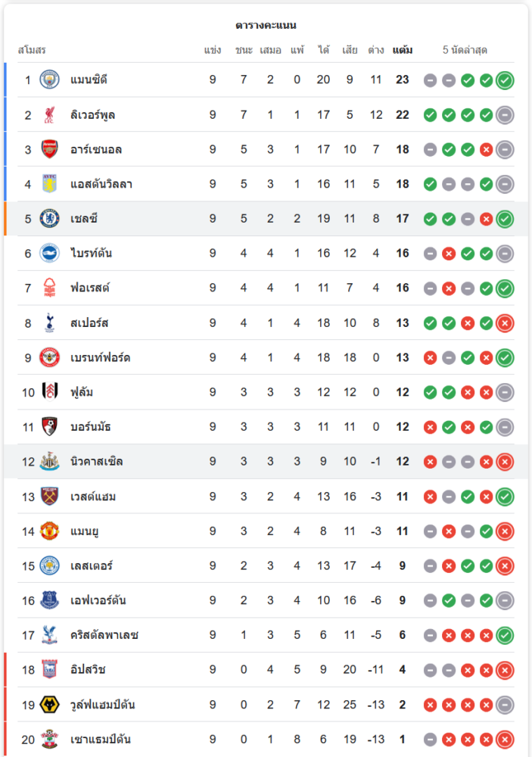Click the Wolves club crest
The image size is (532, 757).
49,704
